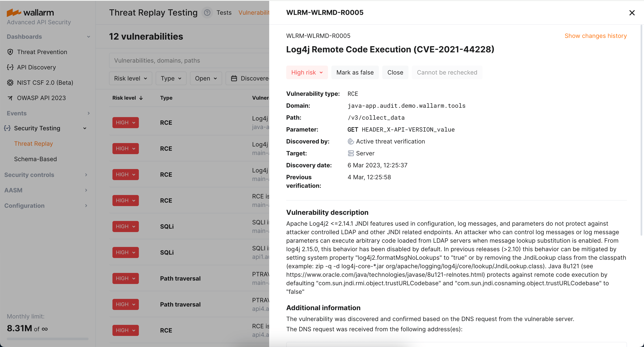Image resolution: width=644 pixels, height=347 pixels.
Task: Mark the Log4j vulnerability as false
Action: pyautogui.click(x=355, y=72)
